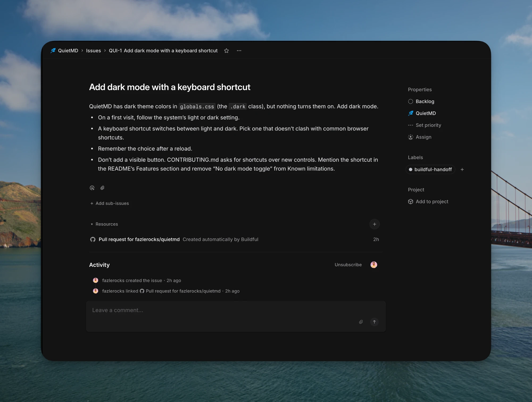Click avatar beside 'fazlerocks linked' activity entry
532x402 pixels.
point(95,291)
